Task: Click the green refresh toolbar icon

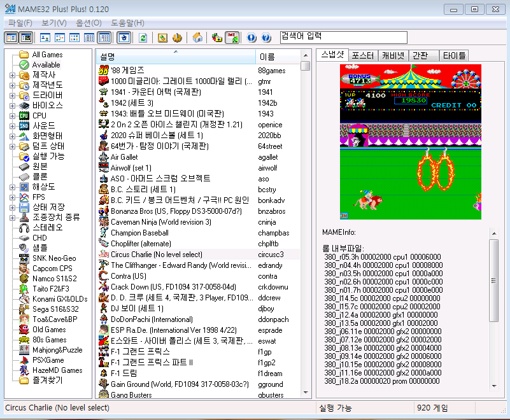Action: (x=143, y=38)
